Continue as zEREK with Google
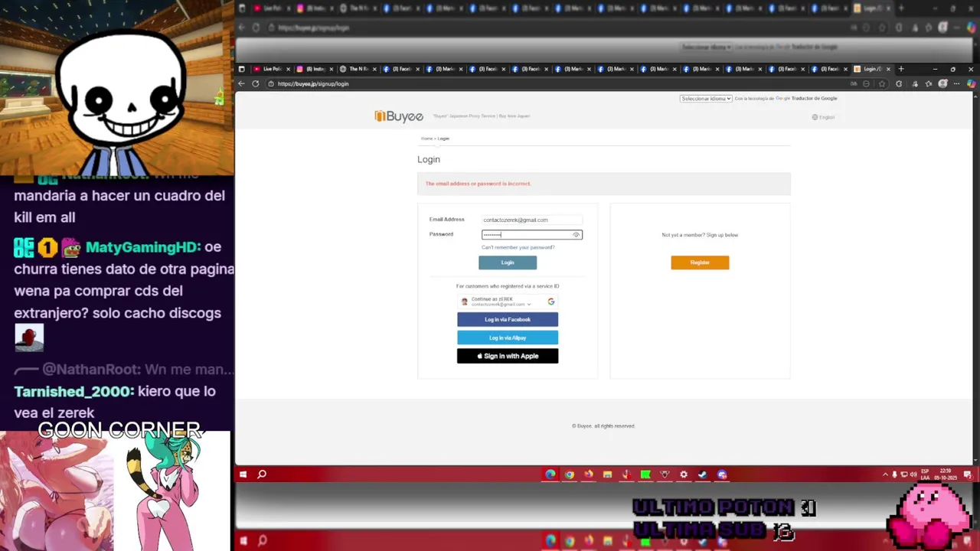 coord(508,302)
